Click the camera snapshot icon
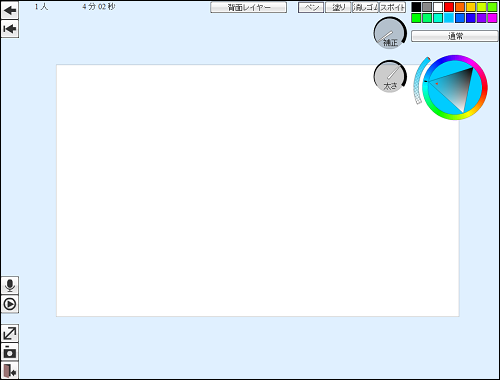 coord(10,352)
